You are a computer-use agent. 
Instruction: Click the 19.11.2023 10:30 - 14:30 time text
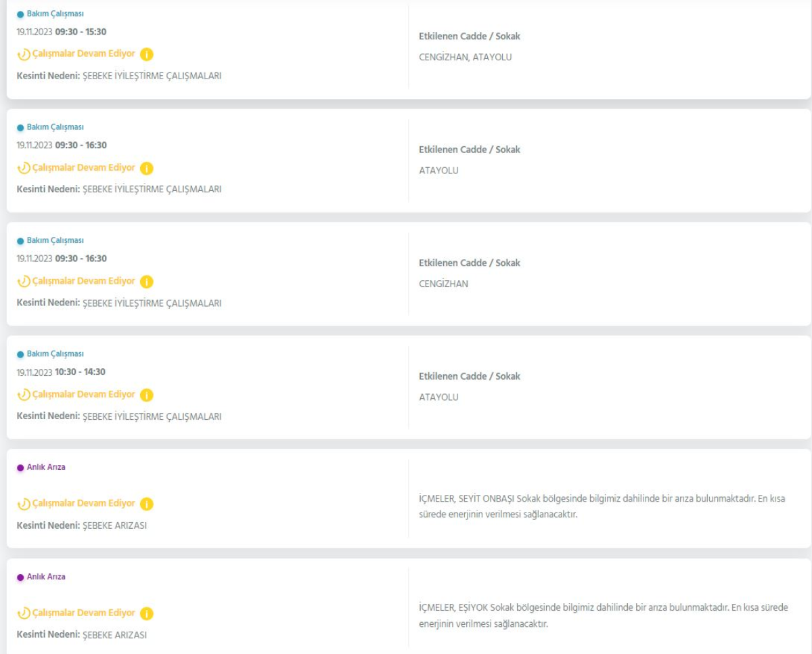[61, 372]
